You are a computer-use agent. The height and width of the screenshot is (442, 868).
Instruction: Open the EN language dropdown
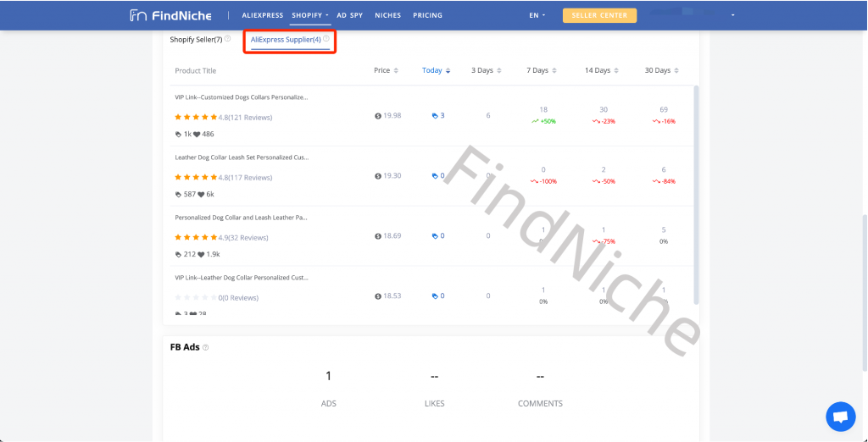pyautogui.click(x=537, y=15)
